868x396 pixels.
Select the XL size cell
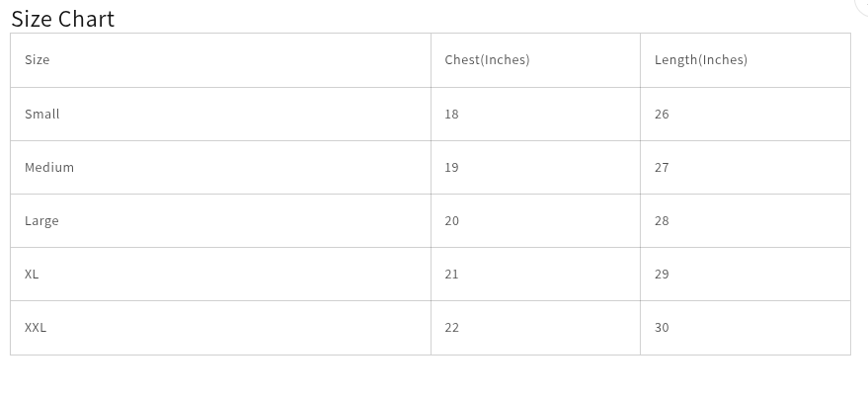pyautogui.click(x=220, y=275)
